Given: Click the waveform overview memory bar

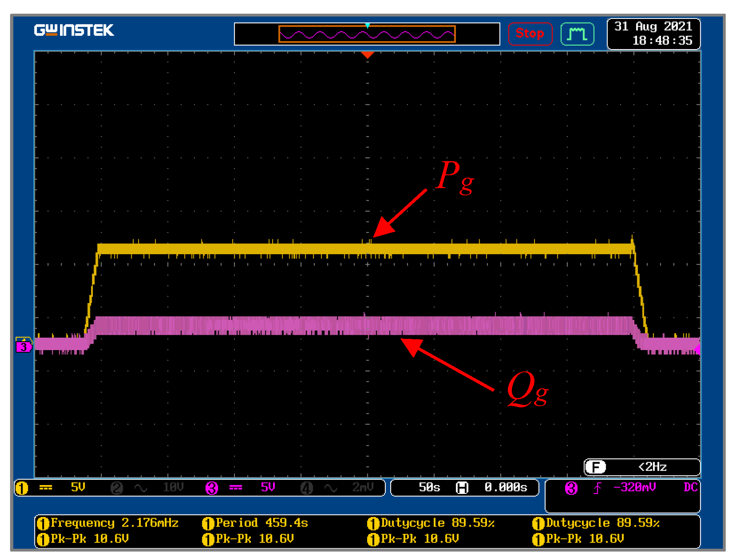Looking at the screenshot, I should tap(367, 34).
